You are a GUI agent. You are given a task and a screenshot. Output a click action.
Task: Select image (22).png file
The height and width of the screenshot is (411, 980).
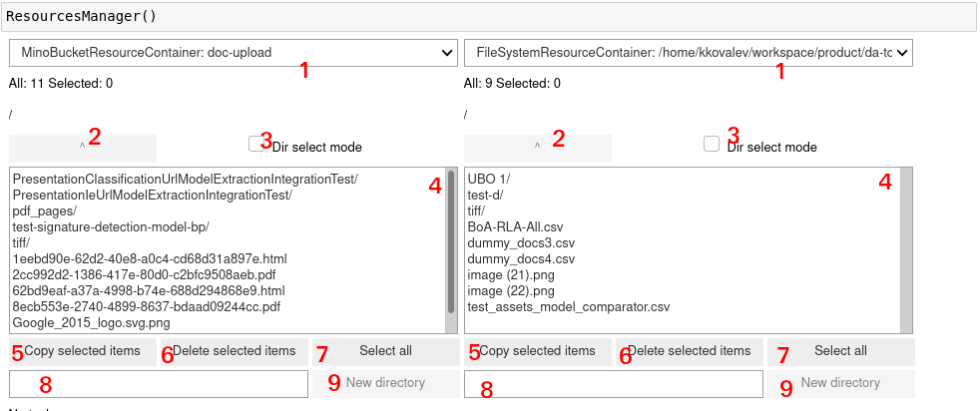(x=511, y=291)
